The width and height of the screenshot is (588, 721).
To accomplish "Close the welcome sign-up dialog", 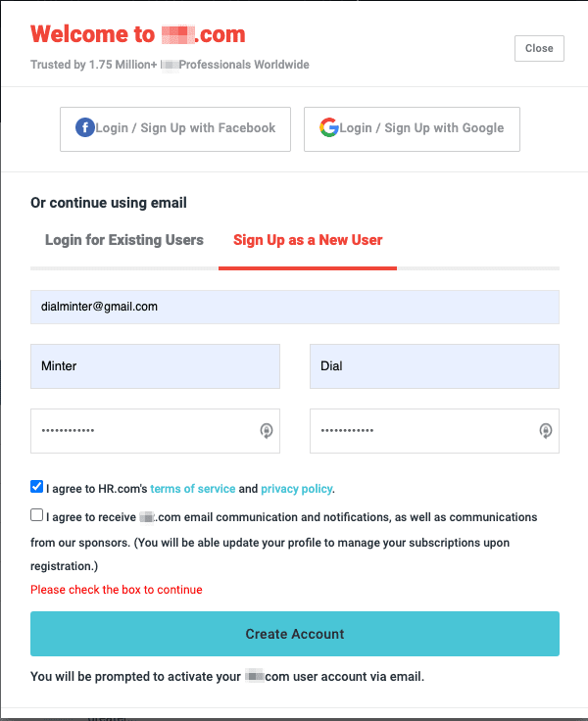I will click(x=539, y=48).
